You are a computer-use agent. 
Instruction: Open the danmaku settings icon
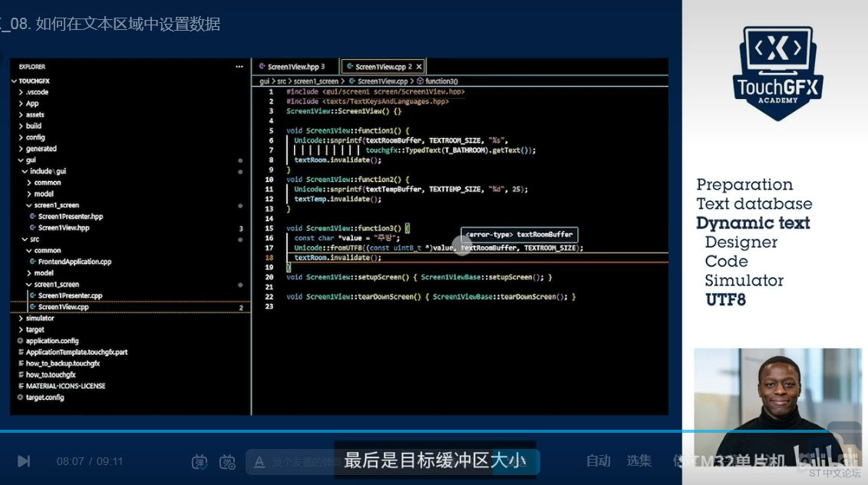(227, 461)
